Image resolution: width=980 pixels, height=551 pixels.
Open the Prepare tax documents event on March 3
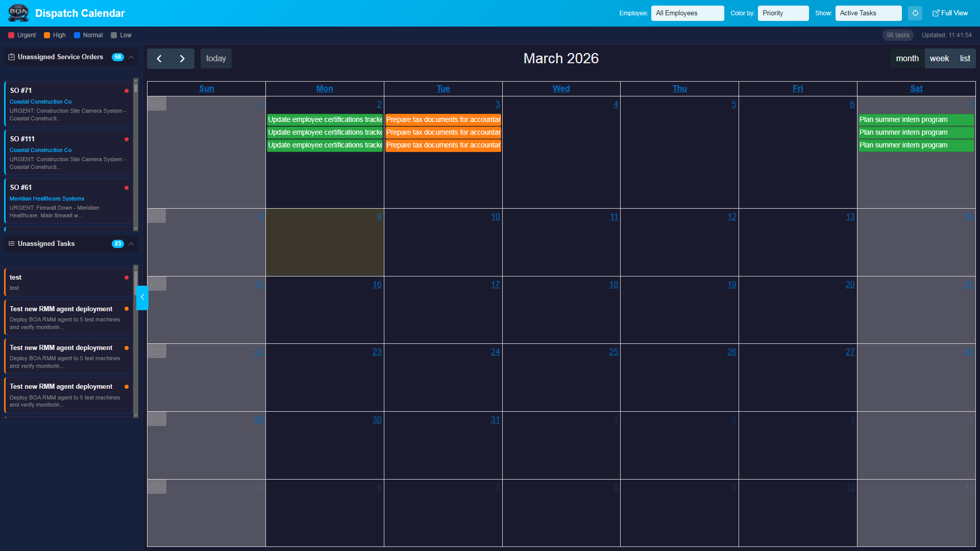[443, 119]
